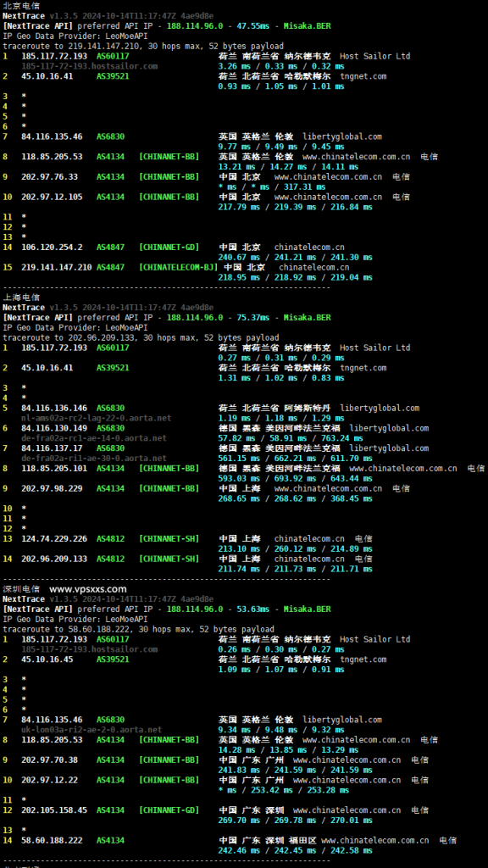Click hop IP 202.97.70.38
Image resolution: width=488 pixels, height=868 pixels.
pos(50,760)
